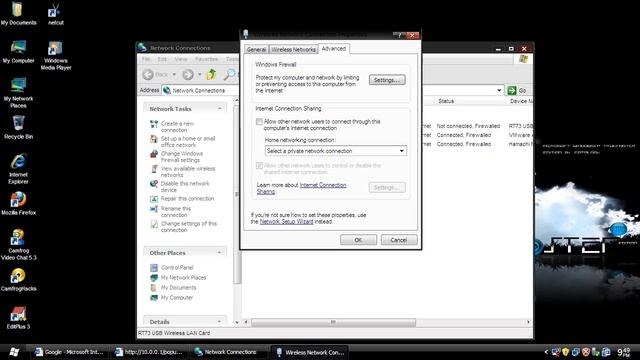
Task: Click the Search magnifier icon in toolbar
Action: coord(230,74)
